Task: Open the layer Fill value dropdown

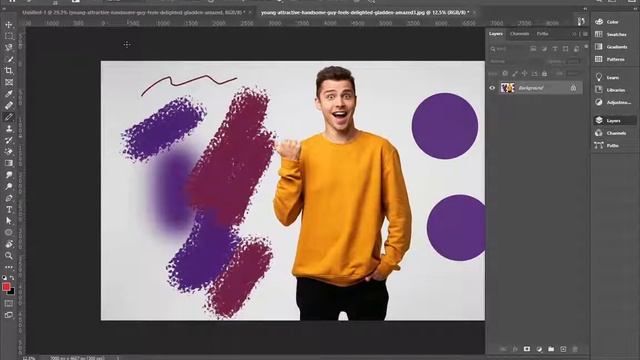Action: click(573, 73)
